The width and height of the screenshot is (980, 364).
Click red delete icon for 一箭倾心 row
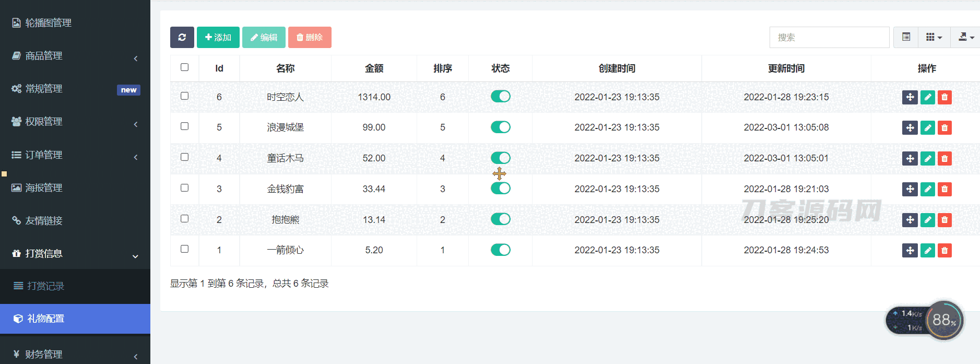[x=944, y=250]
